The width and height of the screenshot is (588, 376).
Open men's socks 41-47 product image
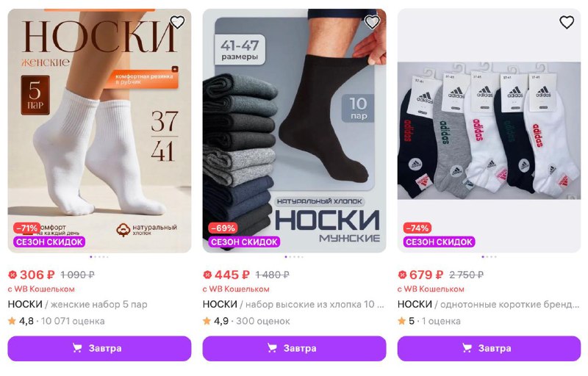295,131
